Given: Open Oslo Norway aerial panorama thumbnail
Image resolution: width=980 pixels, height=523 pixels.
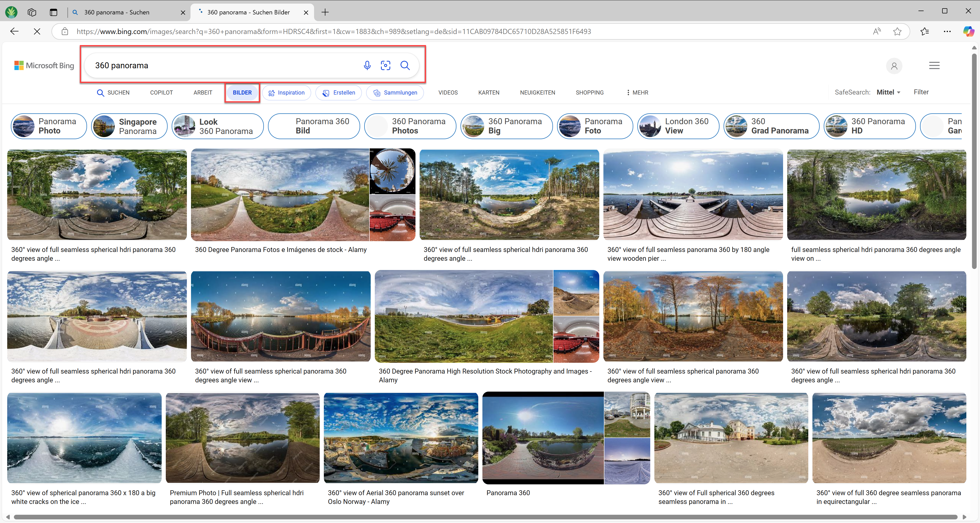Looking at the screenshot, I should (x=401, y=438).
